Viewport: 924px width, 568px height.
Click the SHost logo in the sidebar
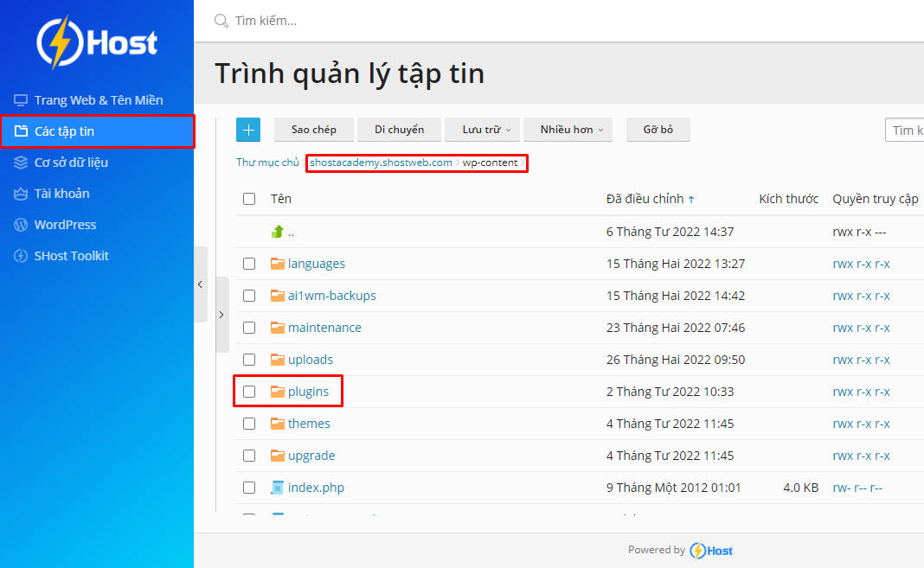tap(96, 41)
